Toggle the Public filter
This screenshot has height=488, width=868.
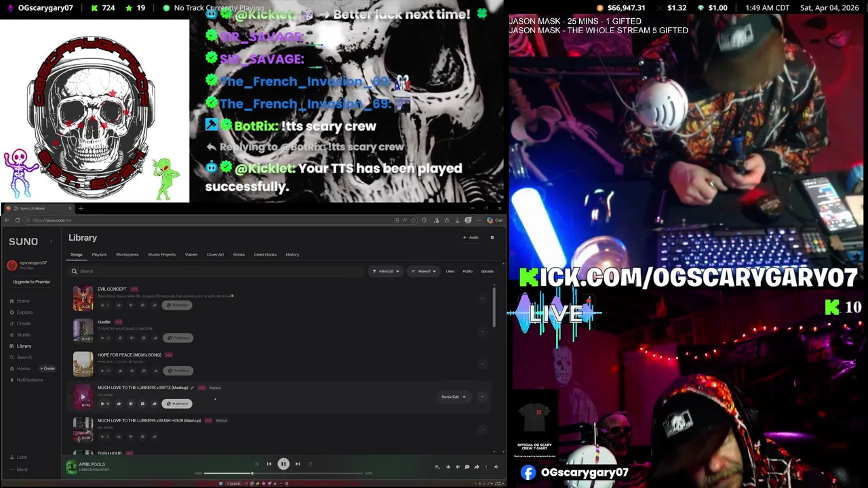pyautogui.click(x=467, y=271)
